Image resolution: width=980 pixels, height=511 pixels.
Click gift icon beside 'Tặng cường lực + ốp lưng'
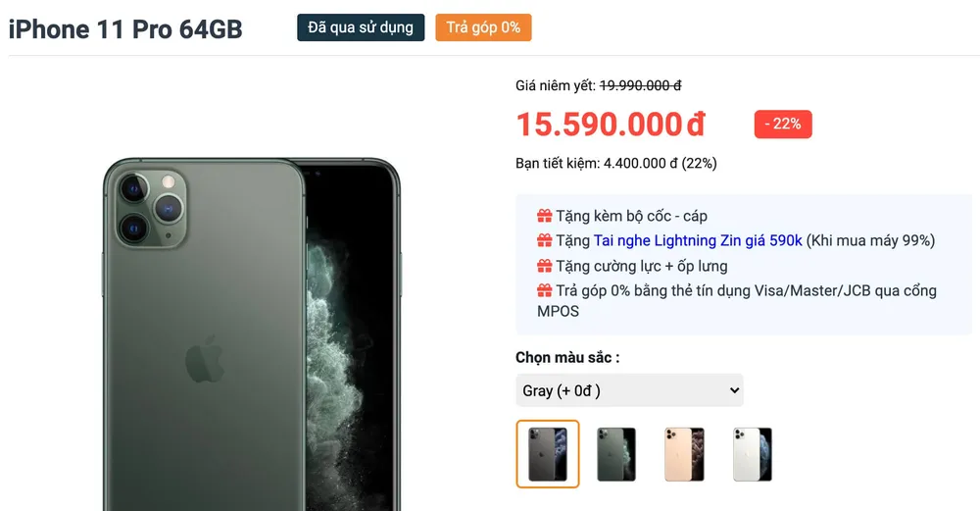544,266
